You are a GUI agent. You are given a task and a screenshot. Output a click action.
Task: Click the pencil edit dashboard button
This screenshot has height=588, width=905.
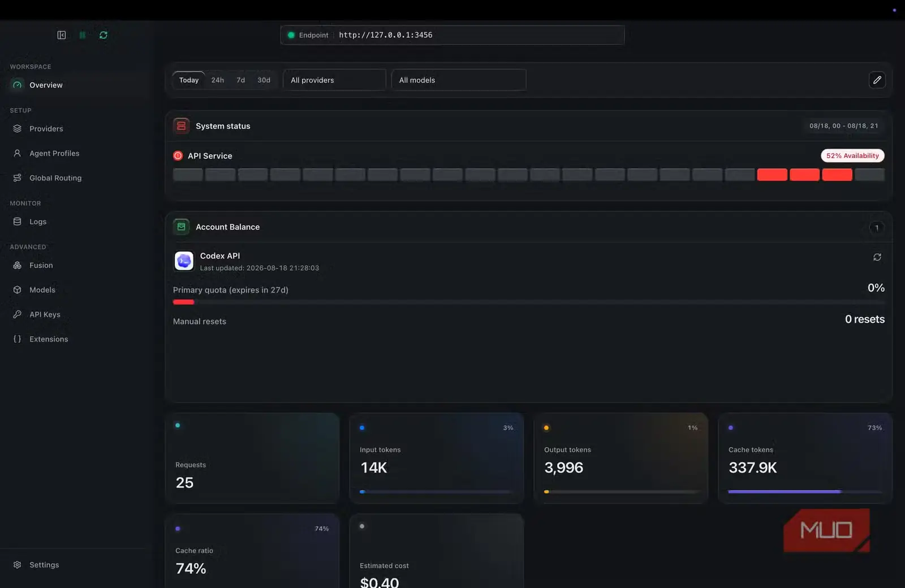point(877,80)
